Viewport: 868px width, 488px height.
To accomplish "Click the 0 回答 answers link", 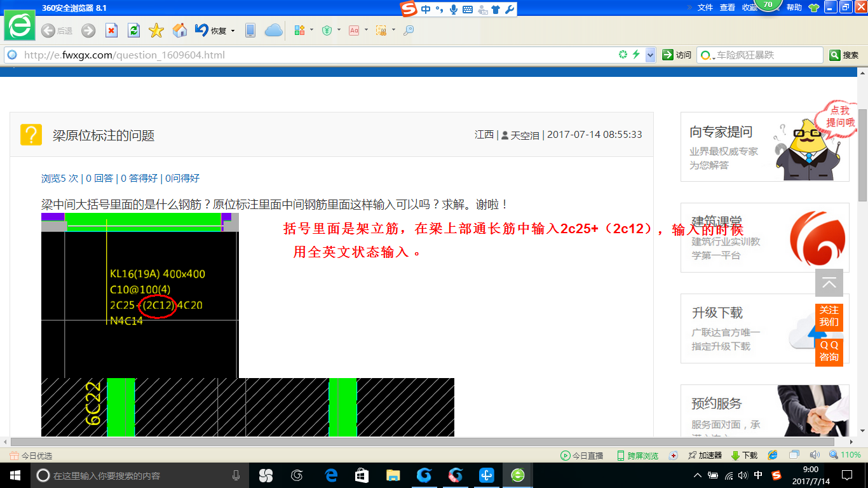I will coord(100,179).
